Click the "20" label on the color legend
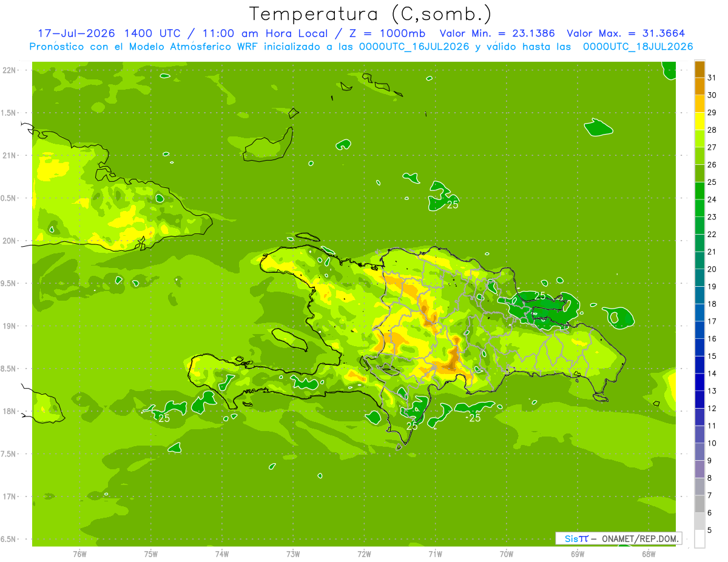The image size is (728, 562). tap(712, 269)
